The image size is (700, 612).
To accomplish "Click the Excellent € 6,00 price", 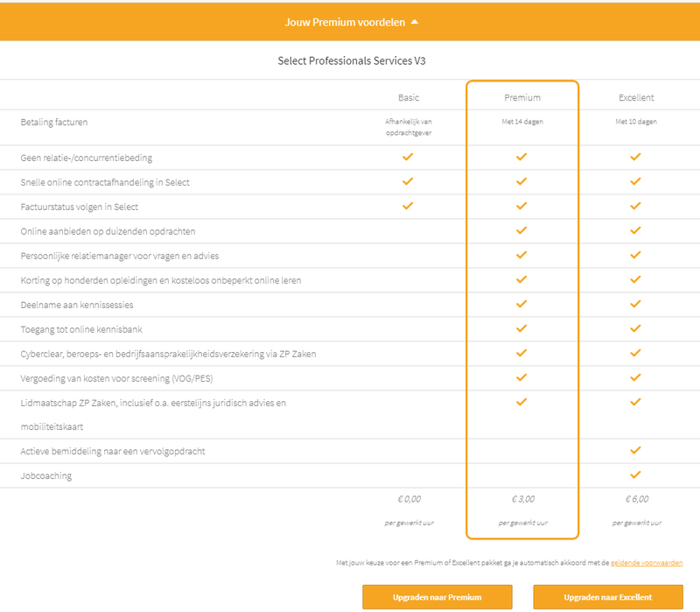I will point(636,499).
